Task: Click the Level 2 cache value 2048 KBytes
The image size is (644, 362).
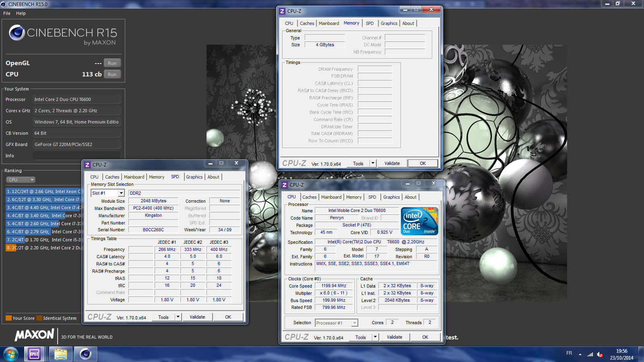Action: coord(397,300)
